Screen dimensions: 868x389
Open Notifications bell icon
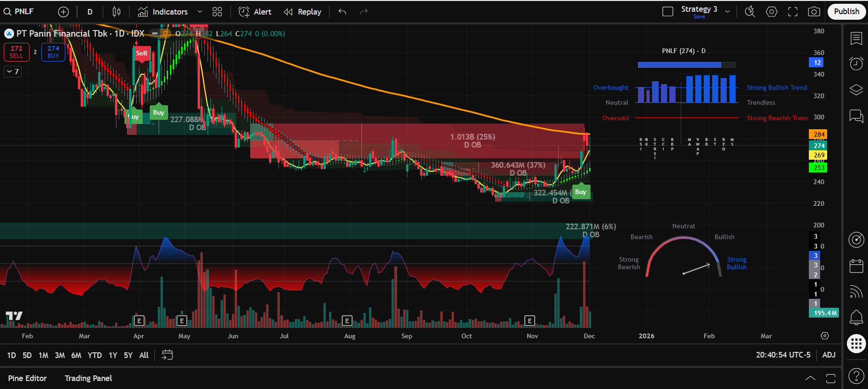[856, 318]
